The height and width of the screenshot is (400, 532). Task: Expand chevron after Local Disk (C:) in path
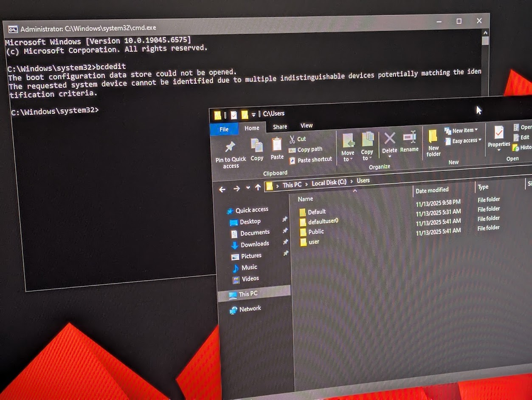coord(352,182)
